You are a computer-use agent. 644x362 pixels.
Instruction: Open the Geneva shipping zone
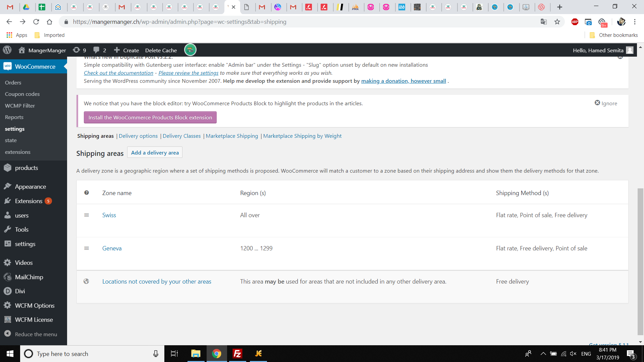point(112,248)
